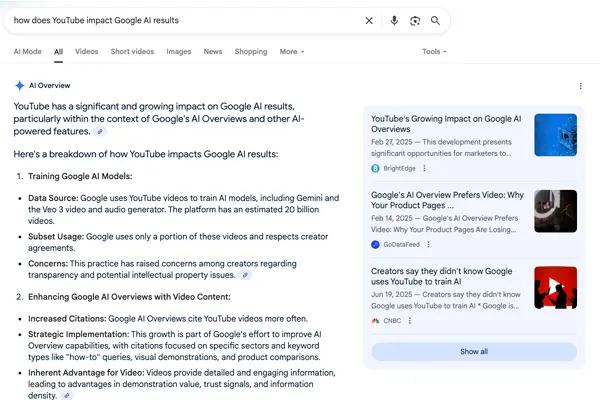Click the BrightEdge favicon
The height and width of the screenshot is (400, 600).
pyautogui.click(x=375, y=168)
